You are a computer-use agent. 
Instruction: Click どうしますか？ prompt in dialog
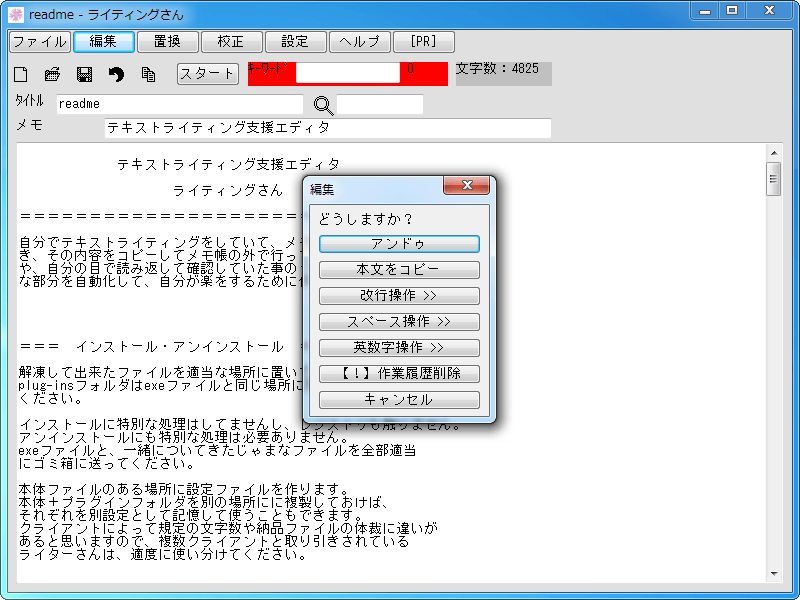[x=365, y=219]
